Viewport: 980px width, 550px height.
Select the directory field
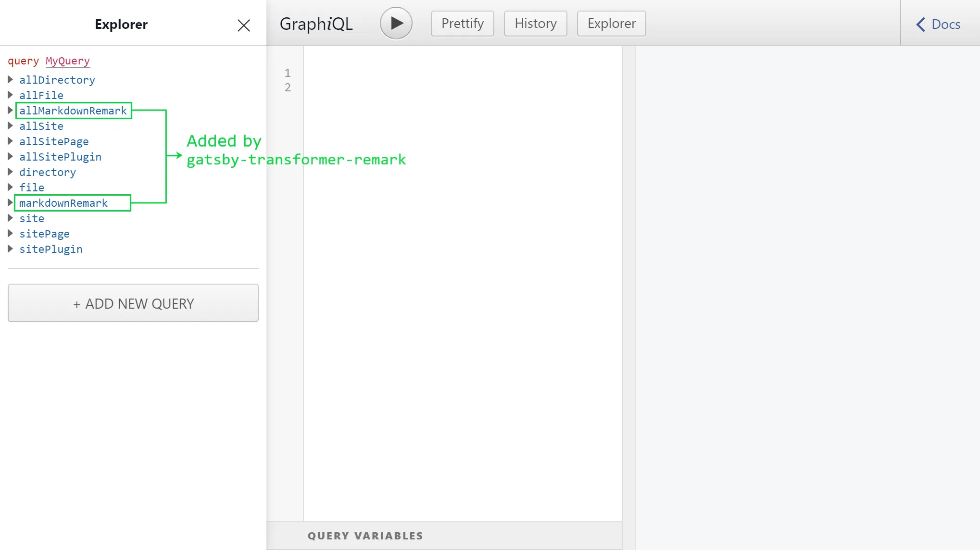pos(48,172)
